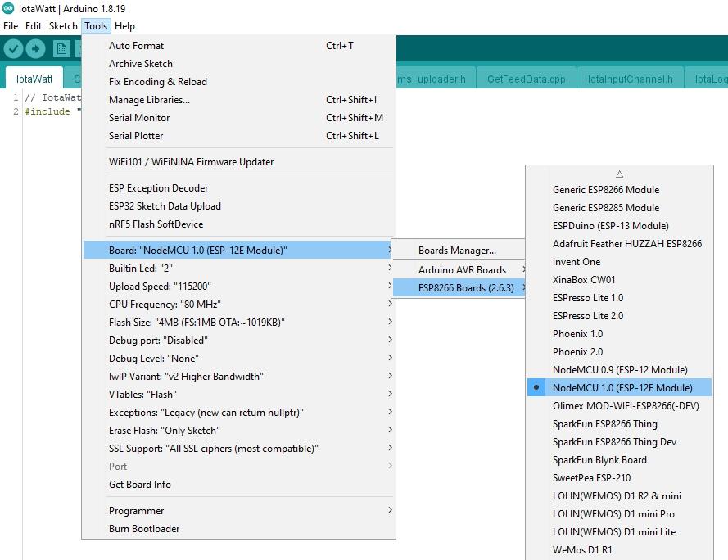Click the Arduino logo in title bar
This screenshot has height=560, width=728.
8,8
